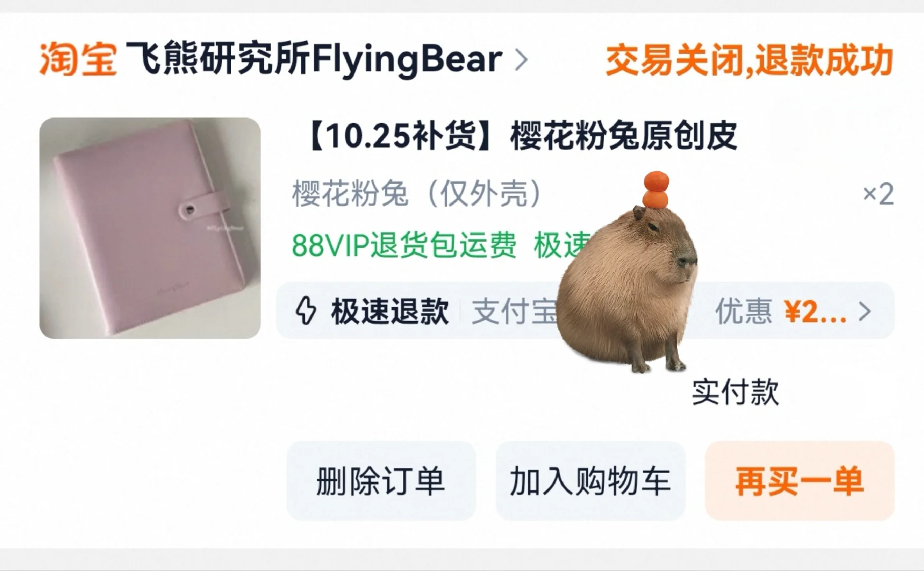View the 优惠 ¥2... amount
This screenshot has width=924, height=571.
point(781,311)
